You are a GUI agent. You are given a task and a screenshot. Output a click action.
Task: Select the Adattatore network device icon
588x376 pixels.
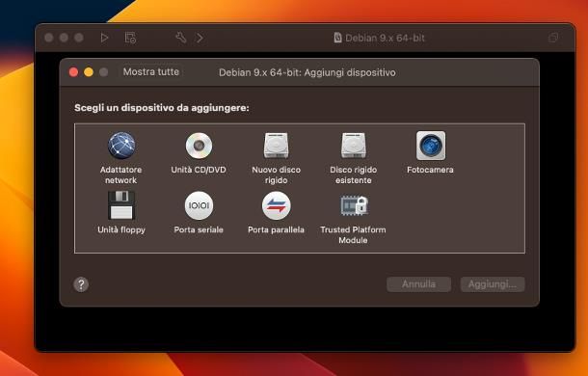[x=121, y=146]
